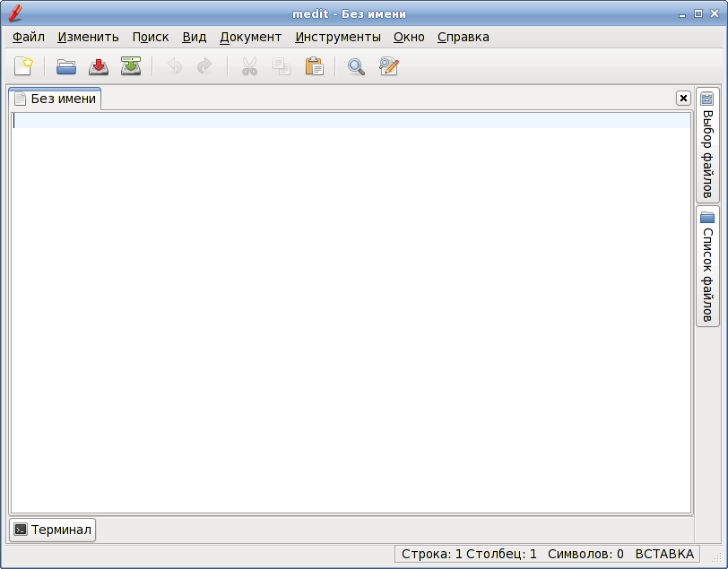The image size is (728, 569).
Task: Click the ВСТАВКА insert mode indicator
Action: click(664, 554)
